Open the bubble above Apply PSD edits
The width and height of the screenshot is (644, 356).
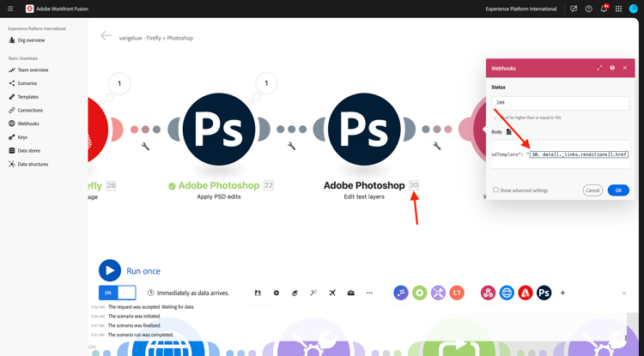tap(266, 83)
